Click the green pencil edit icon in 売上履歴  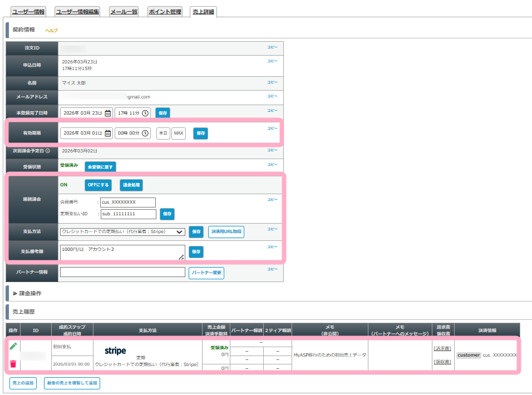tap(13, 346)
